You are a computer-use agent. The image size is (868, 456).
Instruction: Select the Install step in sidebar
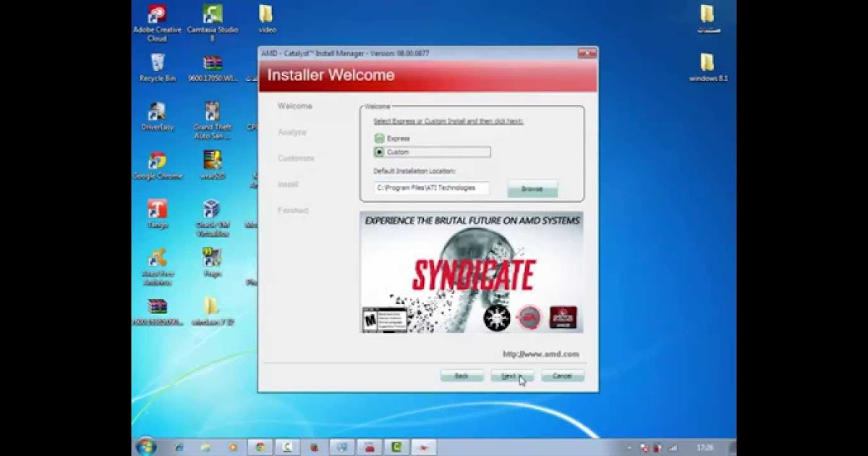coord(288,185)
